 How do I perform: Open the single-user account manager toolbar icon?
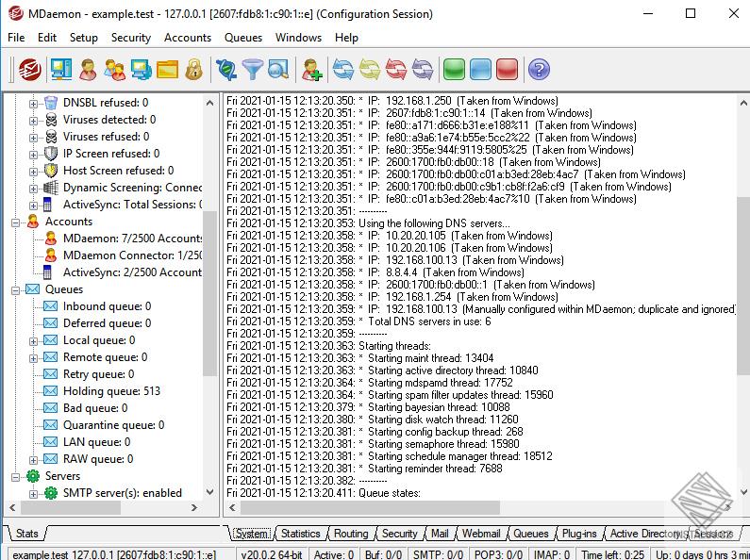[88, 69]
